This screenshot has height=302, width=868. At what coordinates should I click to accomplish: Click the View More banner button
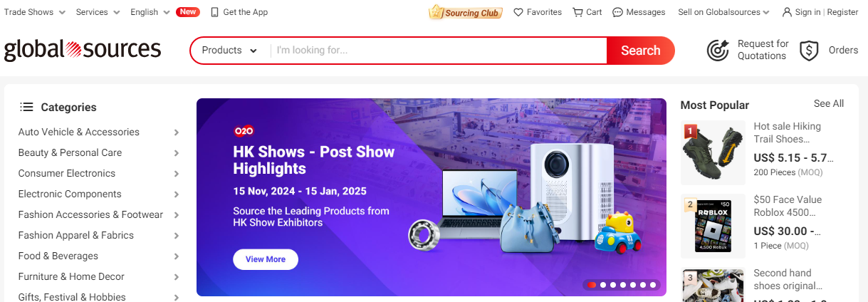point(266,259)
